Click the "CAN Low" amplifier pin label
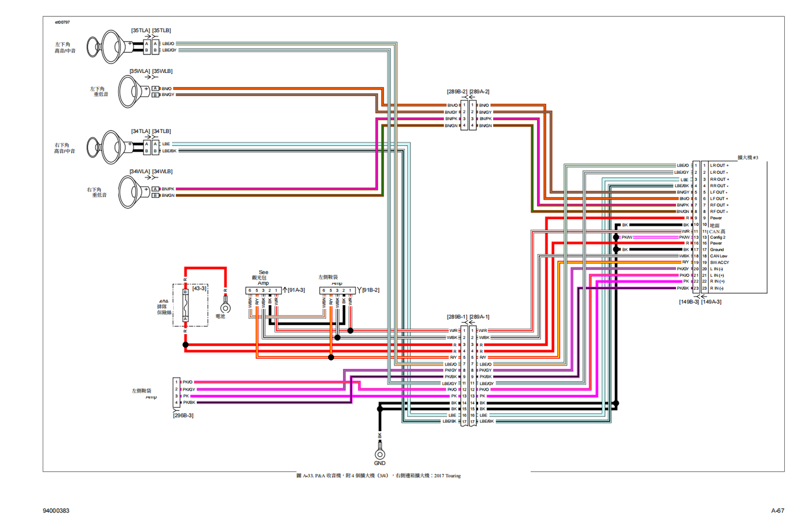Screen dimensions: 810x532 (x=719, y=256)
